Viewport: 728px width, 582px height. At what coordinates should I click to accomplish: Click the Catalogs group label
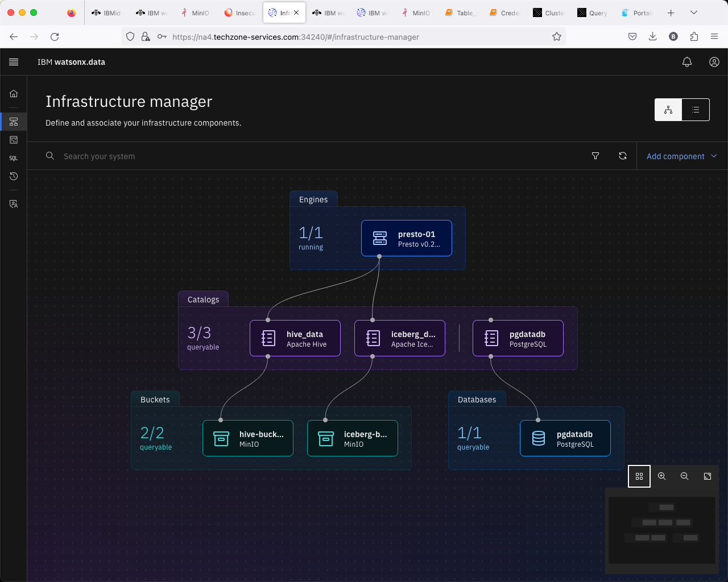coord(203,300)
